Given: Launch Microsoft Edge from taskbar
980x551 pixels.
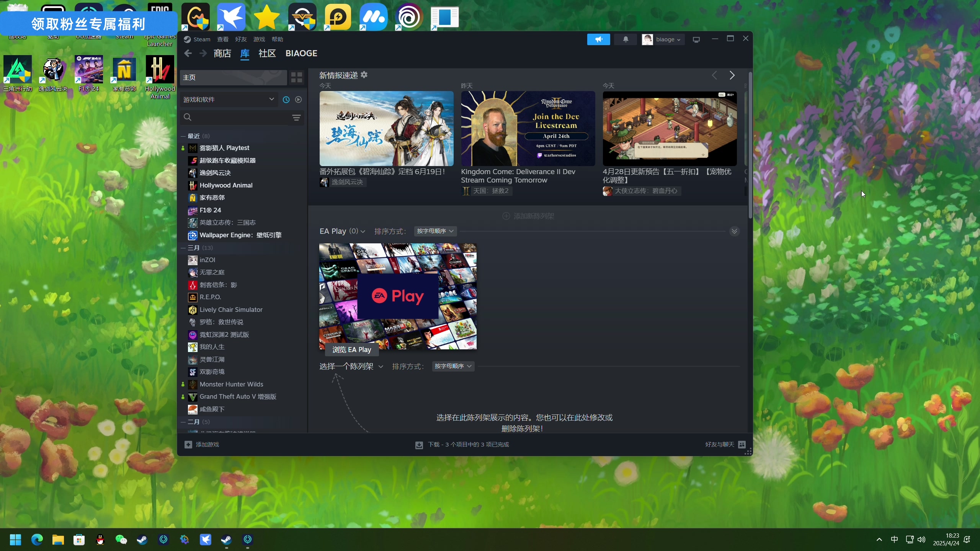Looking at the screenshot, I should coord(37,540).
